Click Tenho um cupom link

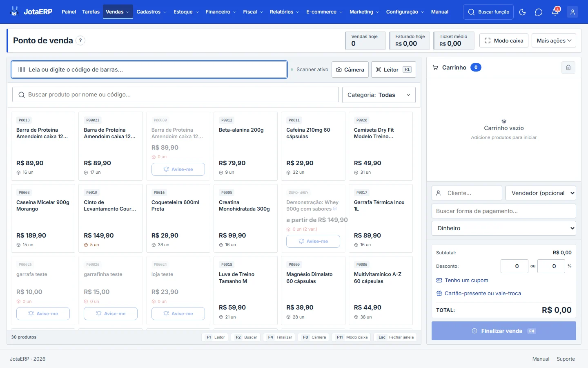(462, 280)
